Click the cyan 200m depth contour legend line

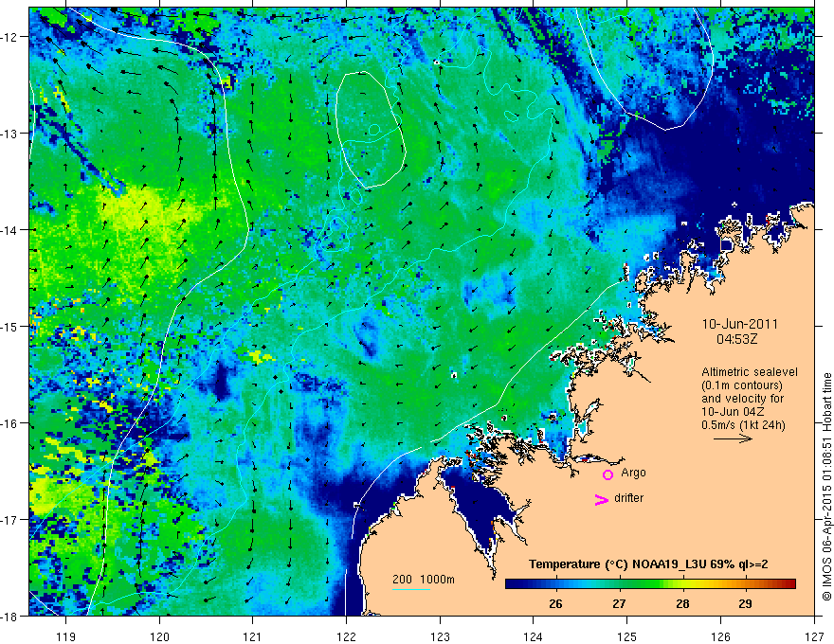[x=411, y=589]
